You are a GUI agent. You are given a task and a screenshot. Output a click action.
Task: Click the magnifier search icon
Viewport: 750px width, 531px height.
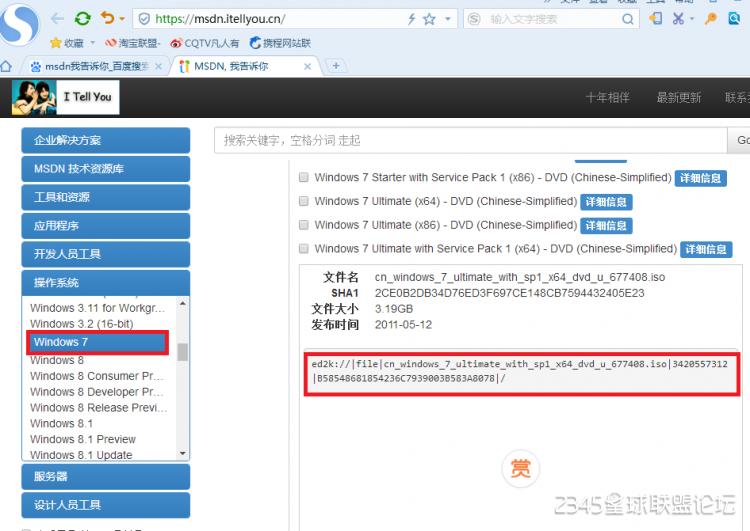tap(628, 19)
